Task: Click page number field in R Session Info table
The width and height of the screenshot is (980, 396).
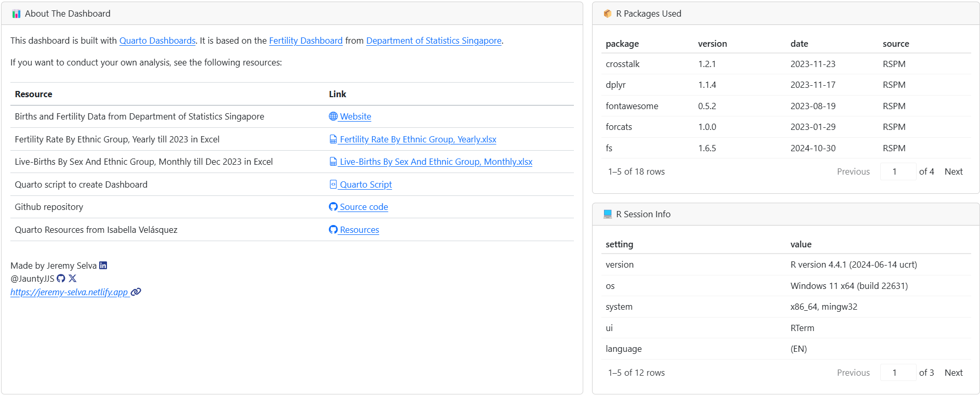Action: (x=897, y=373)
